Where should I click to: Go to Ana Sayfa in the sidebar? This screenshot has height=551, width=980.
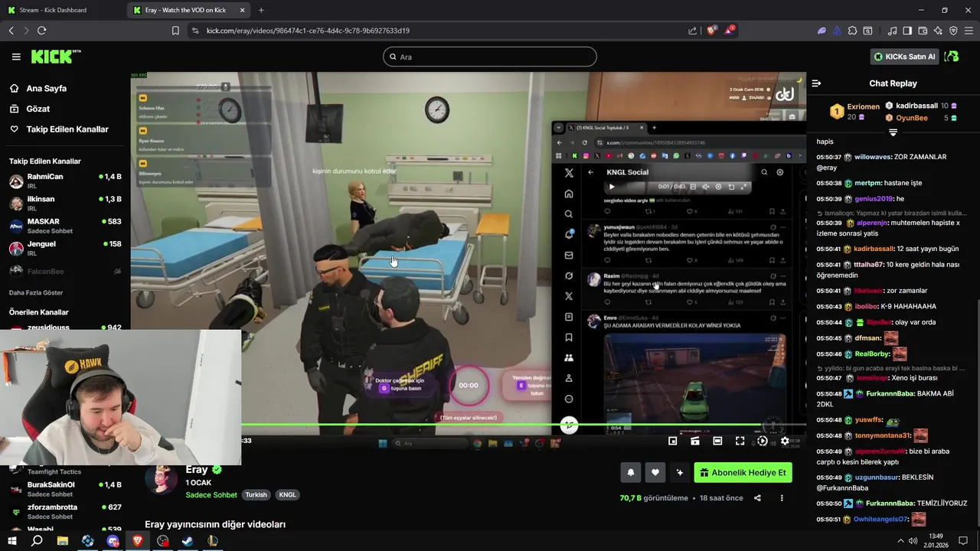pyautogui.click(x=46, y=88)
